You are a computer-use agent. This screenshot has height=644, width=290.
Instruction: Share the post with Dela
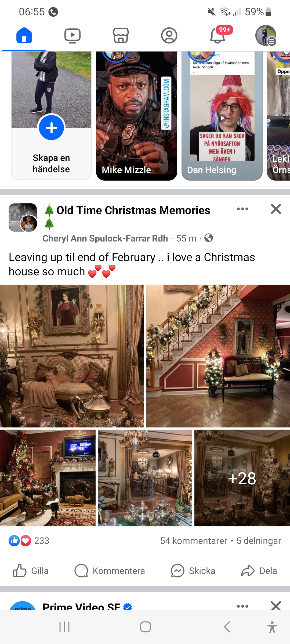click(x=259, y=571)
